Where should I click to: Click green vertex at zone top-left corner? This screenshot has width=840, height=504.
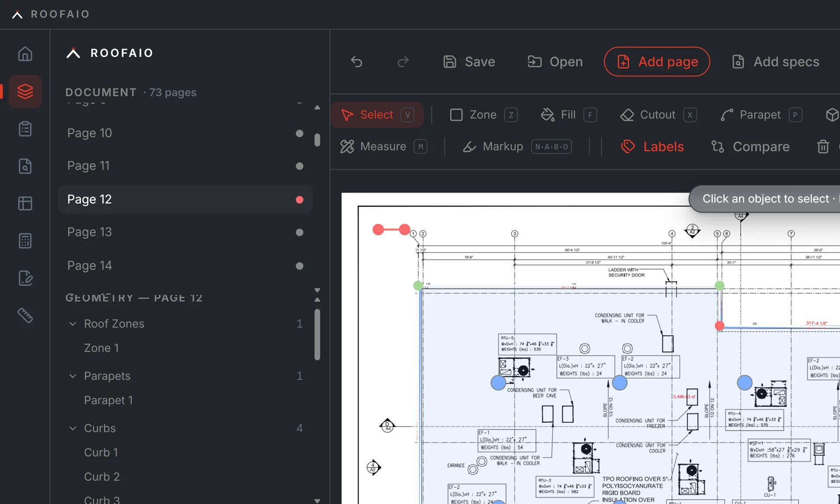[x=418, y=286]
